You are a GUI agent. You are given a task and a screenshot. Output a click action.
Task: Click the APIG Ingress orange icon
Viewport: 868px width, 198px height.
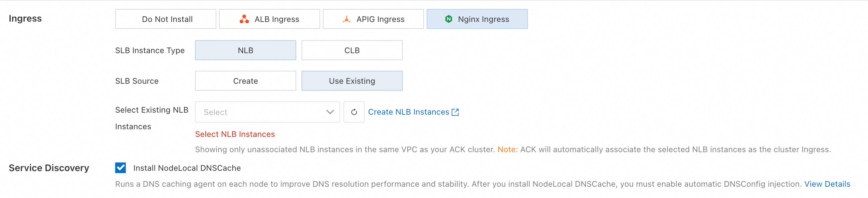346,19
